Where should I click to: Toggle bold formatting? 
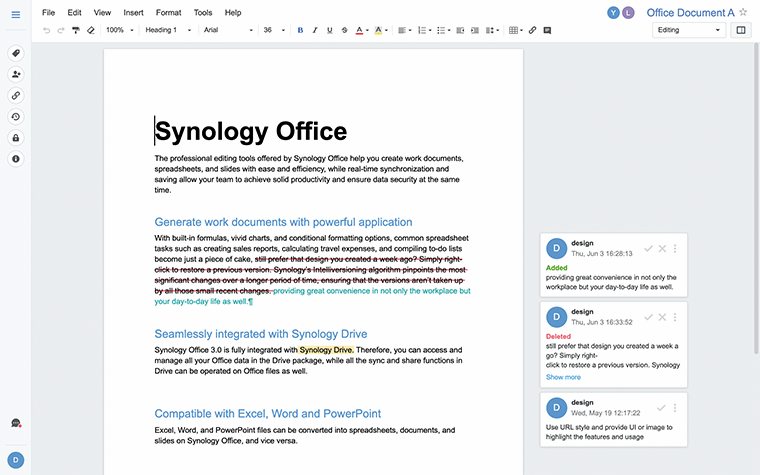[x=300, y=30]
